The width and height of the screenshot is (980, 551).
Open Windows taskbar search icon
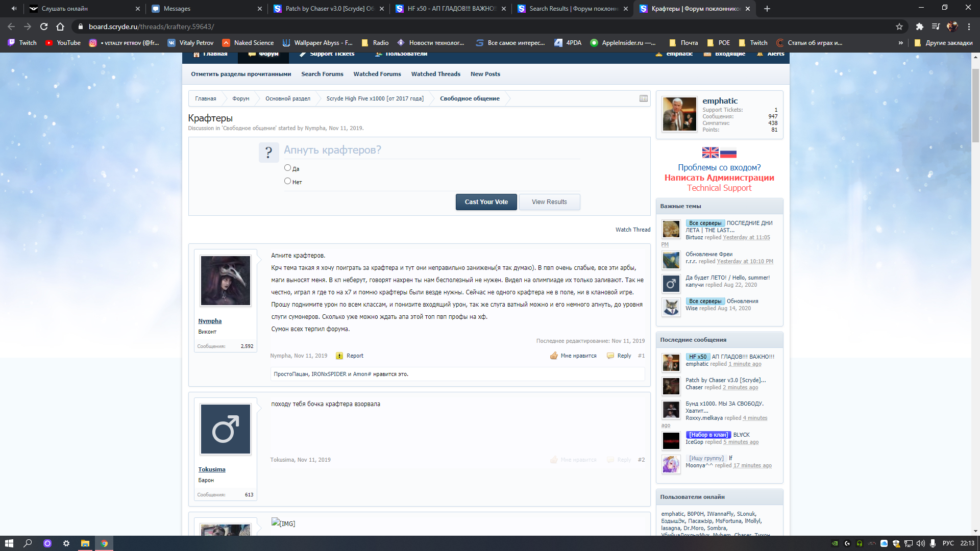click(28, 543)
